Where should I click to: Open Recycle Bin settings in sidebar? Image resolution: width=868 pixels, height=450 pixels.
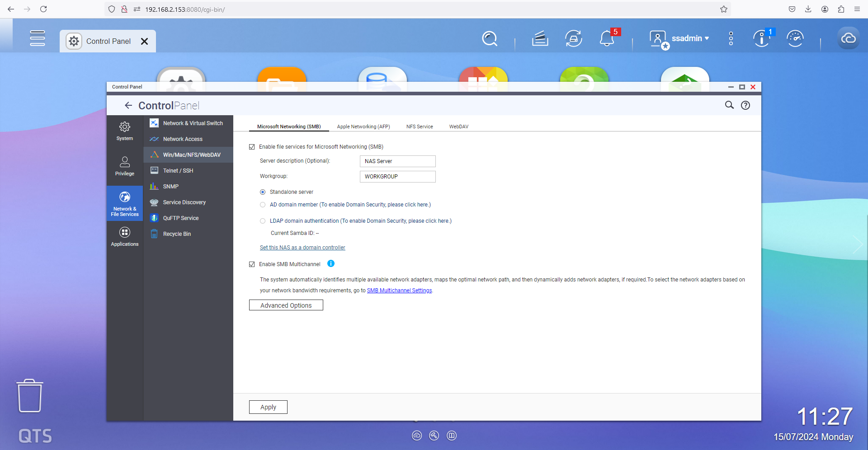[x=189, y=234]
